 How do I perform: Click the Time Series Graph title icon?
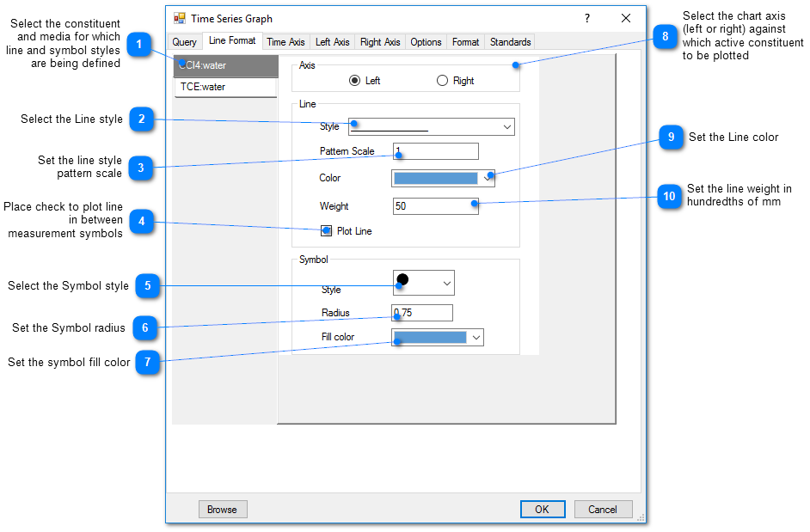coord(180,18)
